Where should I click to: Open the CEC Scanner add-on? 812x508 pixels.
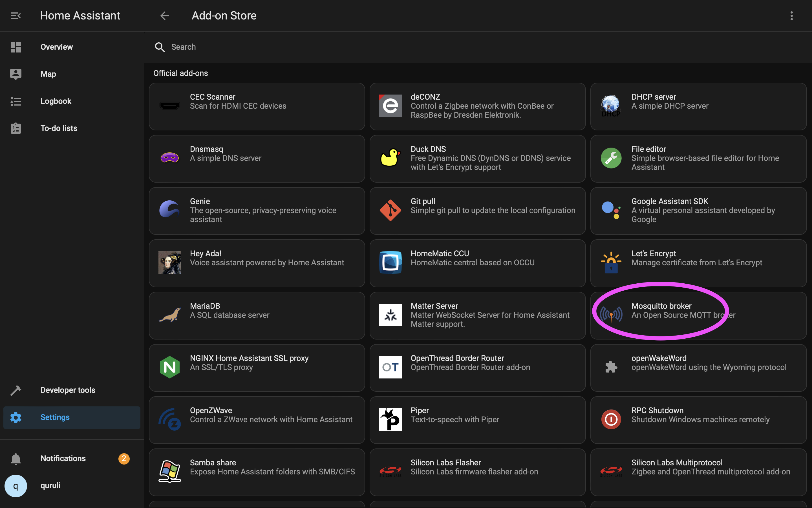click(257, 106)
